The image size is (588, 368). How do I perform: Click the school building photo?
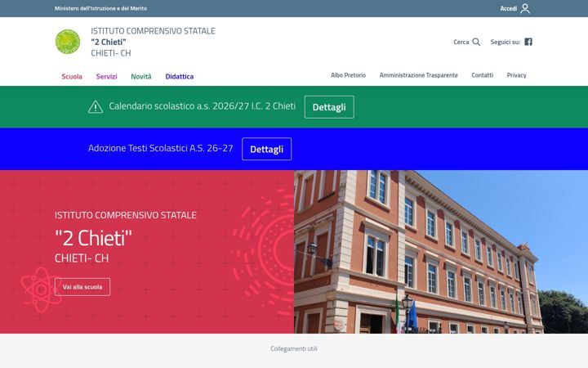pos(441,252)
